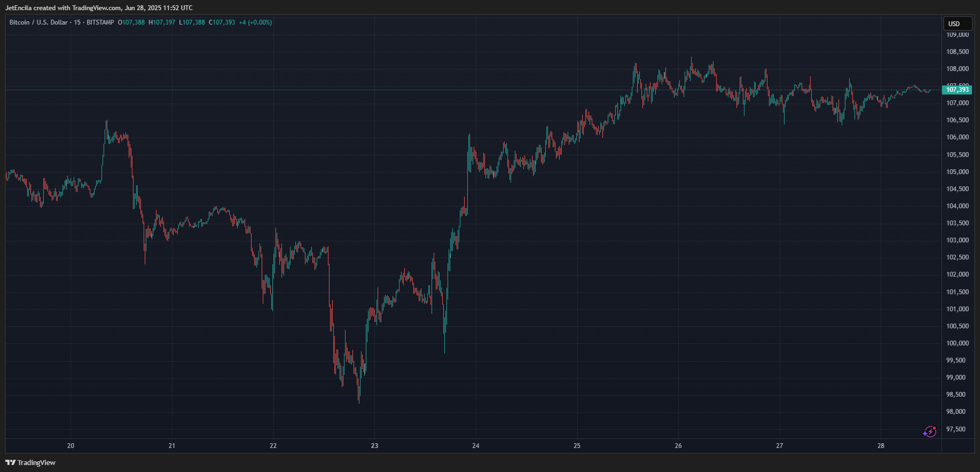Click the current price label 107,393

tap(957, 90)
